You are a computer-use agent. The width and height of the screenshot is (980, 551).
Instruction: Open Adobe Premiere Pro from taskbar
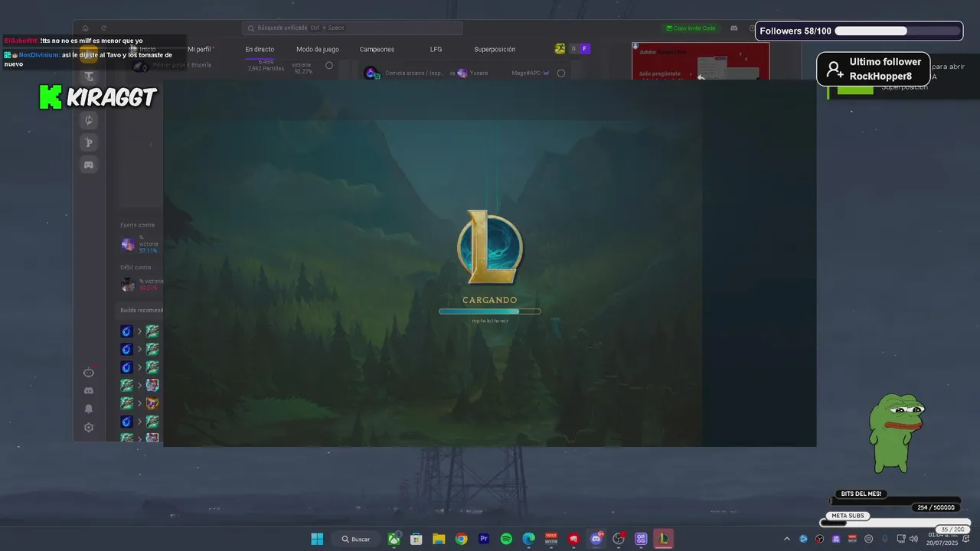[484, 539]
